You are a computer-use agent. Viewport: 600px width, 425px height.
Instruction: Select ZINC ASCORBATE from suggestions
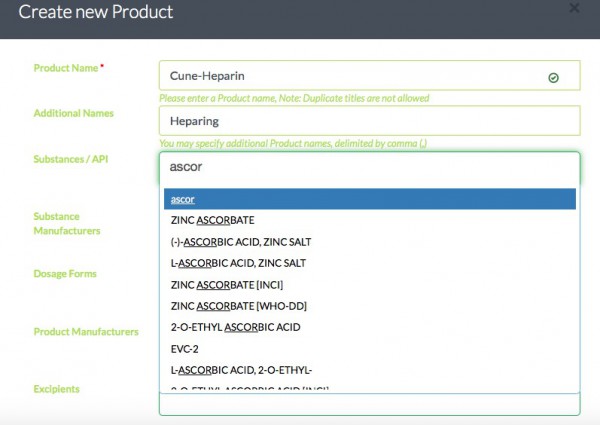coord(370,220)
